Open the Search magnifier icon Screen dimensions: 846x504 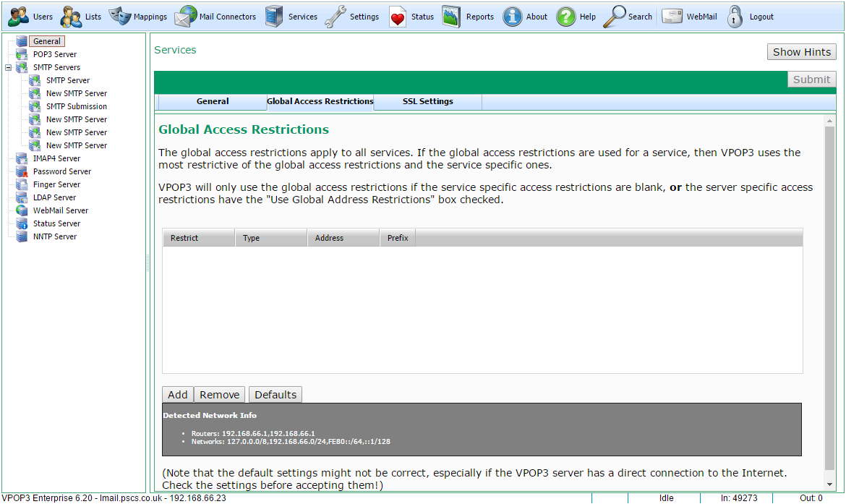615,17
